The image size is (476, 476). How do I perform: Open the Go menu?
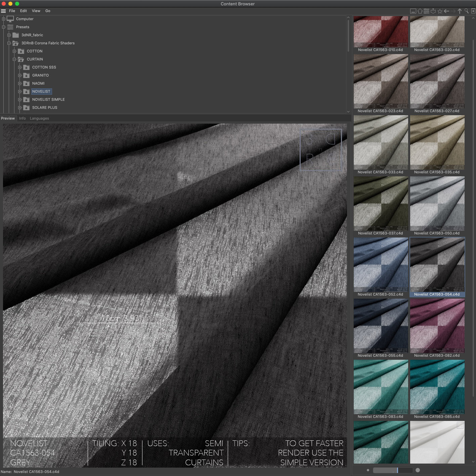coord(48,11)
